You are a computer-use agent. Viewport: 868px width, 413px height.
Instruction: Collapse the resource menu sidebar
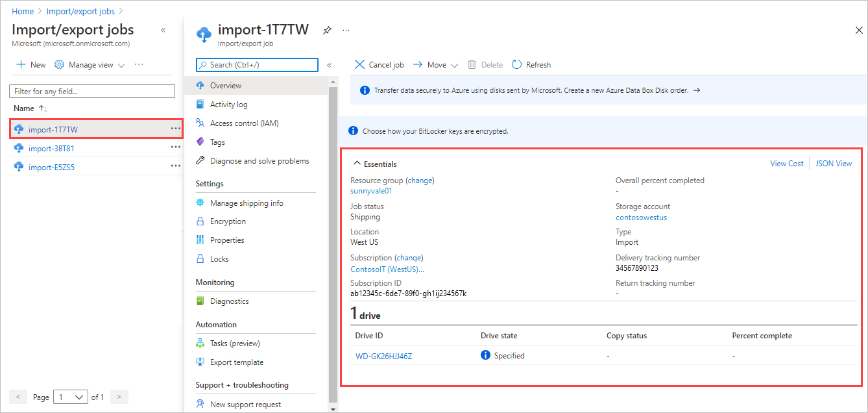pos(329,65)
